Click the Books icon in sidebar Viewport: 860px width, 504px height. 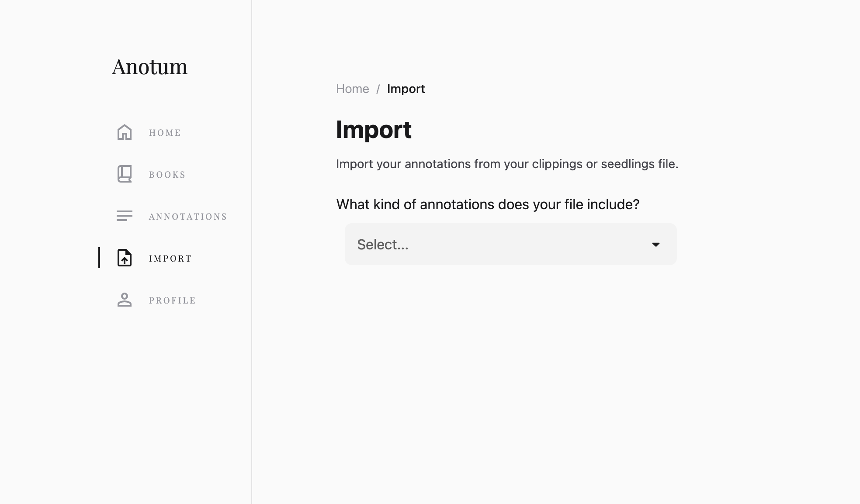click(x=125, y=174)
